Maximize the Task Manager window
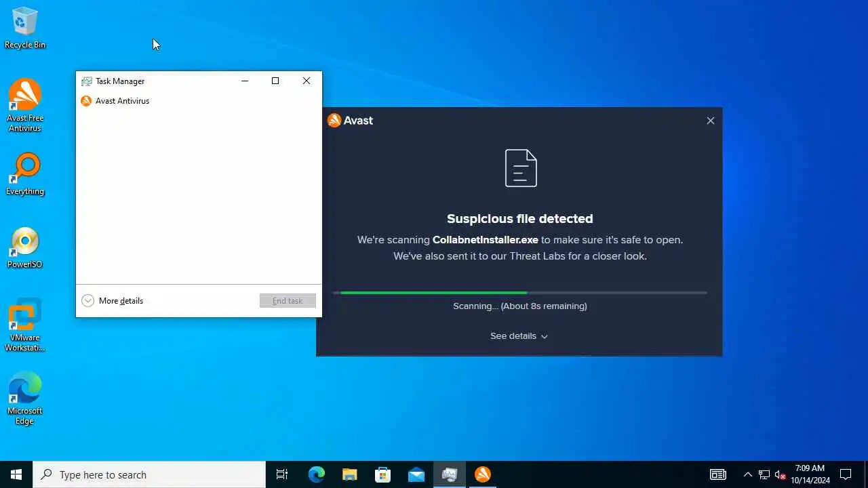Screen dimensions: 868x488 [x=275, y=81]
